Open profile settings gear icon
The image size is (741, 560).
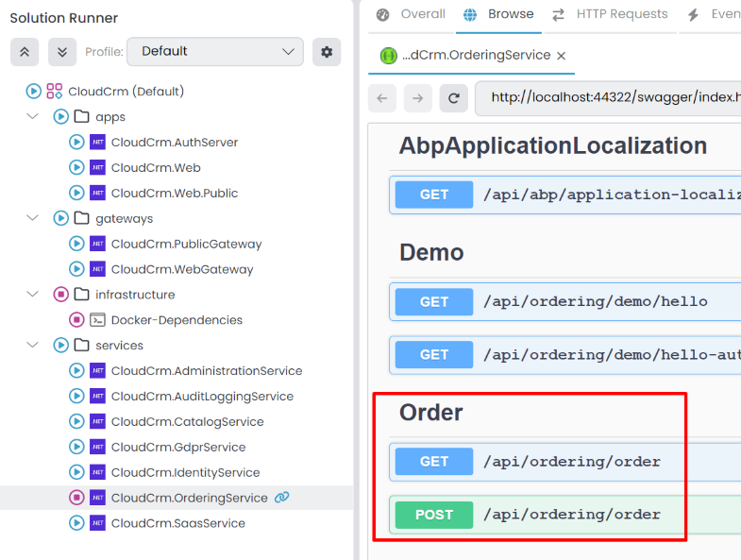[327, 52]
